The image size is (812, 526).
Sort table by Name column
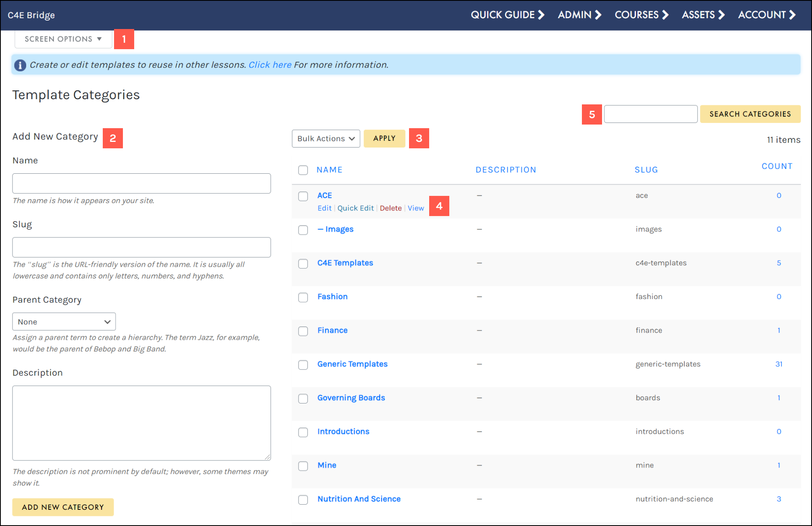pos(329,170)
